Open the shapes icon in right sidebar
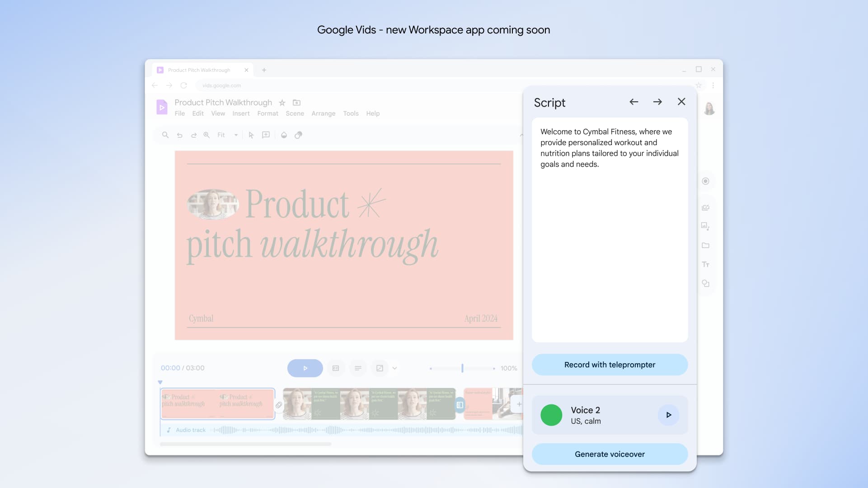This screenshot has width=868, height=488. coord(705,284)
